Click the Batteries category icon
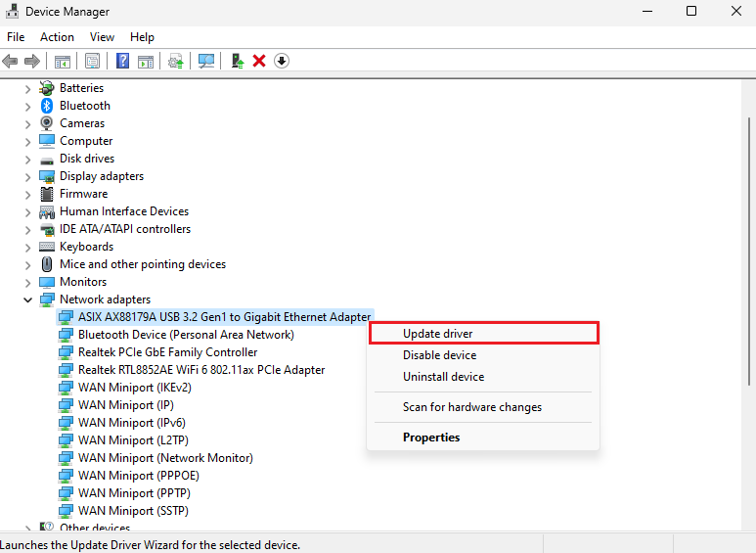The width and height of the screenshot is (756, 553). point(47,88)
